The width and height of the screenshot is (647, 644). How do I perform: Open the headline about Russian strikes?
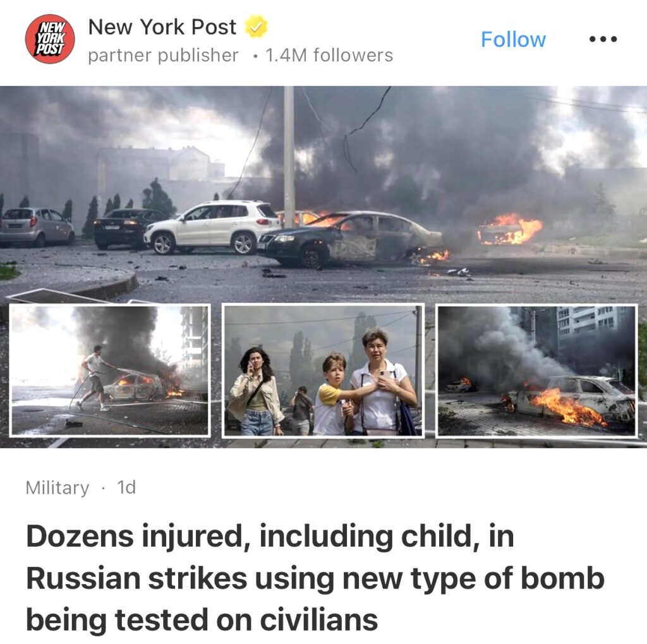pyautogui.click(x=315, y=578)
